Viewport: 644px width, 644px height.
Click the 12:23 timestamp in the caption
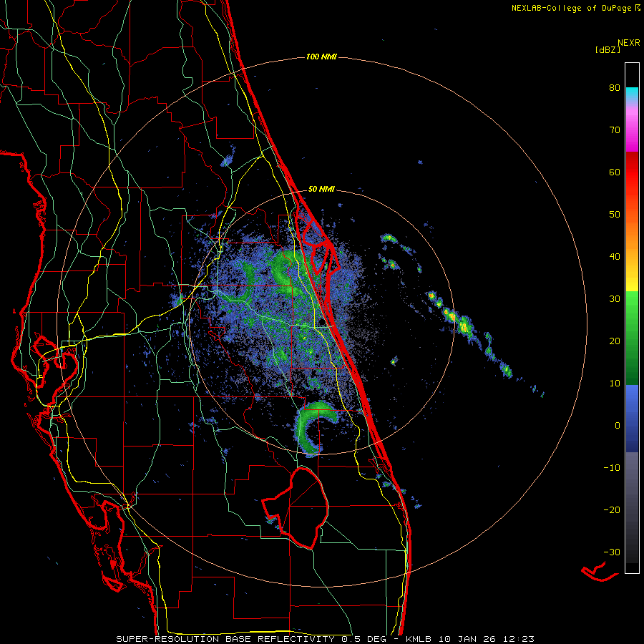pyautogui.click(x=518, y=639)
